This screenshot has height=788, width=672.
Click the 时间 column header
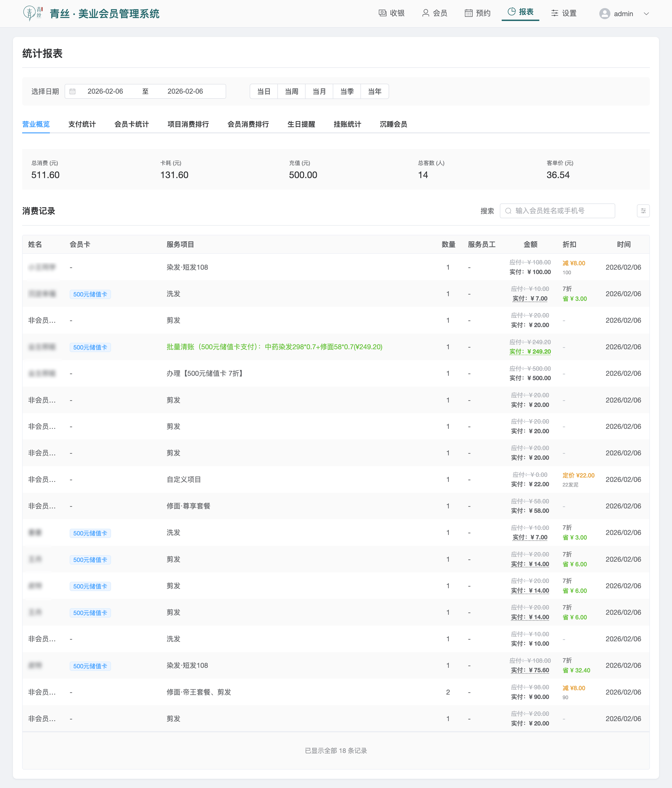[624, 245]
